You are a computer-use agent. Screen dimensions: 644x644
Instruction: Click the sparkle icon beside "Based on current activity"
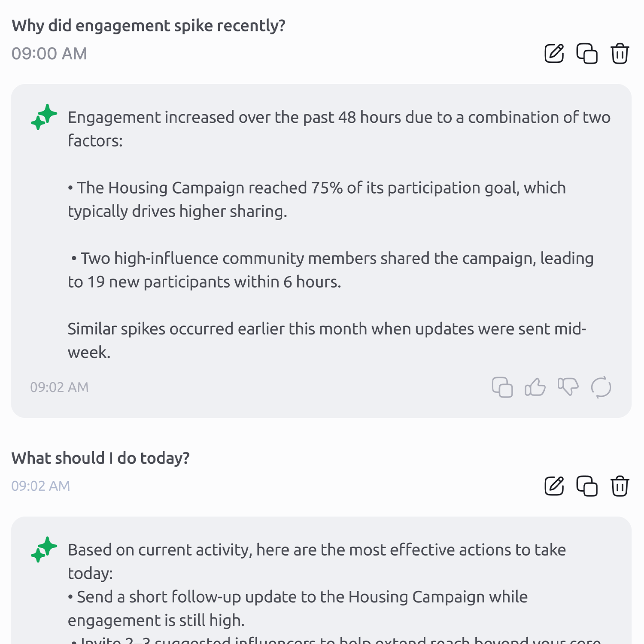point(44,549)
